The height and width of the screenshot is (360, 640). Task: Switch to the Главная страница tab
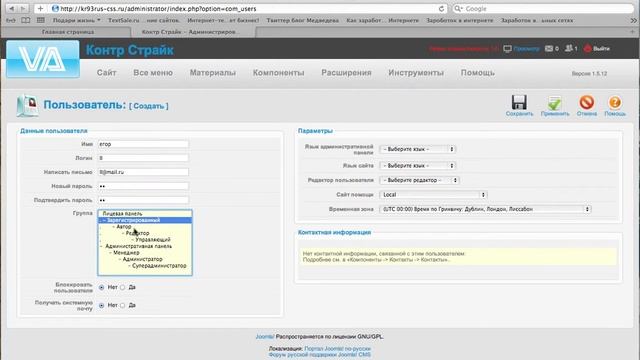click(67, 32)
